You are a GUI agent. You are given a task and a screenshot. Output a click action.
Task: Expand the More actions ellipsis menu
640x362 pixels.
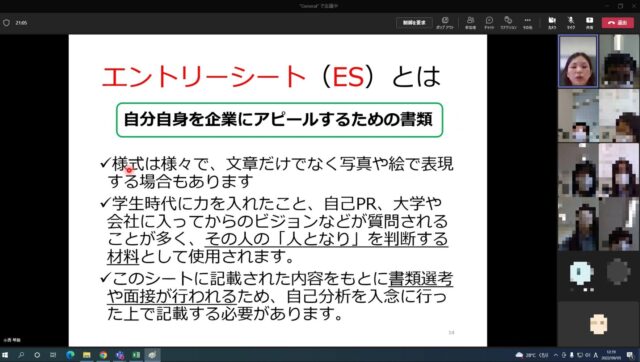(x=527, y=22)
